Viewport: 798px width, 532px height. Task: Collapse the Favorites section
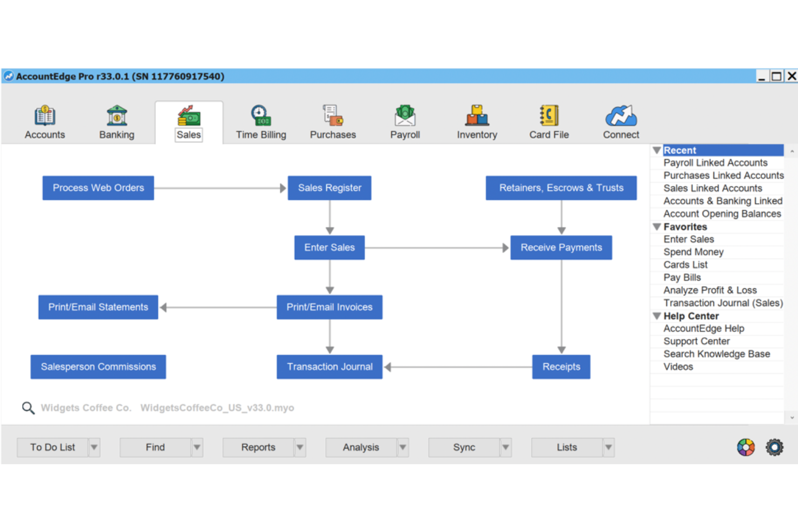657,227
